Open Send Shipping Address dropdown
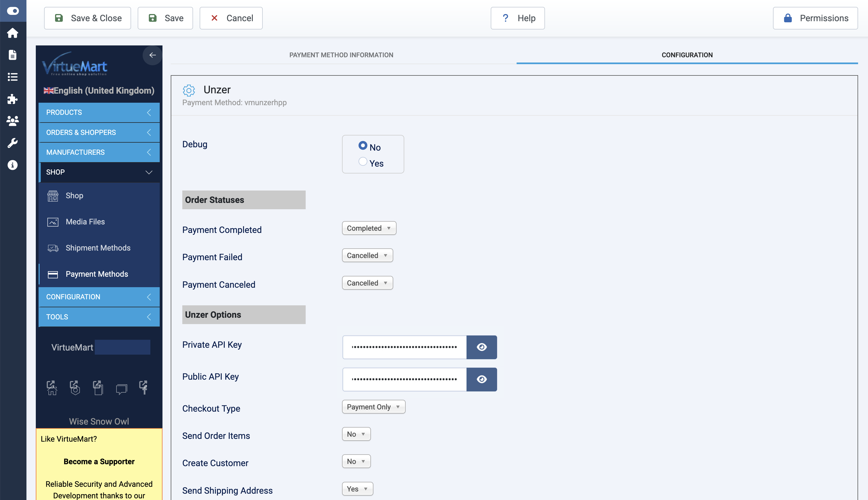The image size is (868, 500). tap(357, 489)
